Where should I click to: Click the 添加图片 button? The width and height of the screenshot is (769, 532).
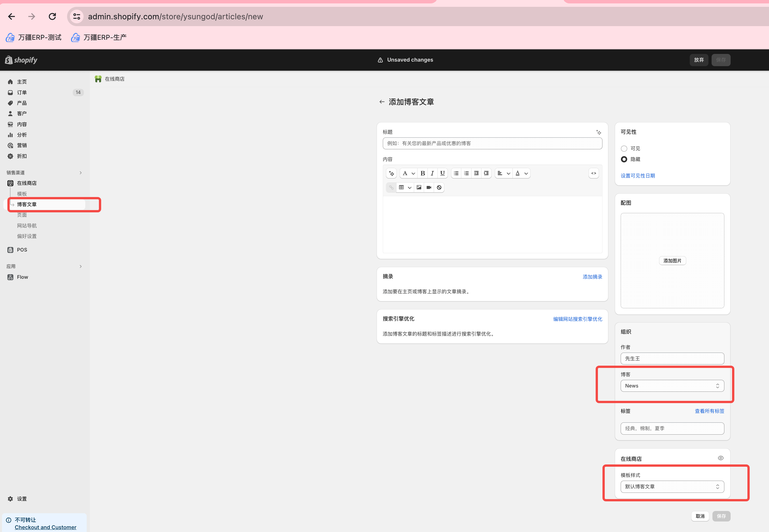click(672, 261)
